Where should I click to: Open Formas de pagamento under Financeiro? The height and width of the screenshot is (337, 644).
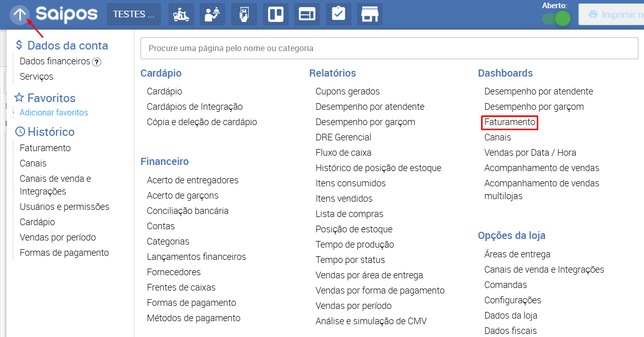(x=192, y=303)
